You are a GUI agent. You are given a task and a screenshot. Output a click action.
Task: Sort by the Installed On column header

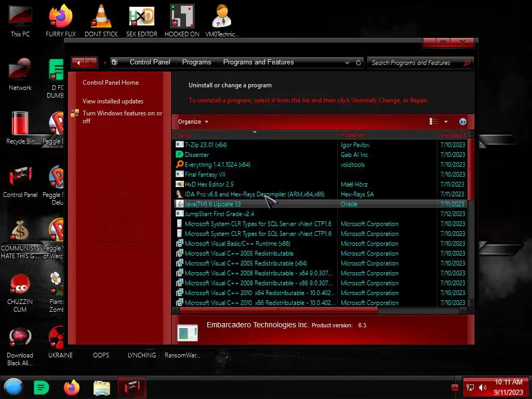coord(453,135)
